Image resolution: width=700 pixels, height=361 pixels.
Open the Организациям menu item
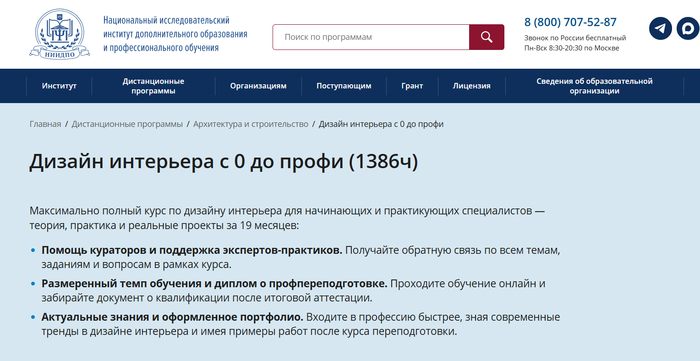pos(258,86)
